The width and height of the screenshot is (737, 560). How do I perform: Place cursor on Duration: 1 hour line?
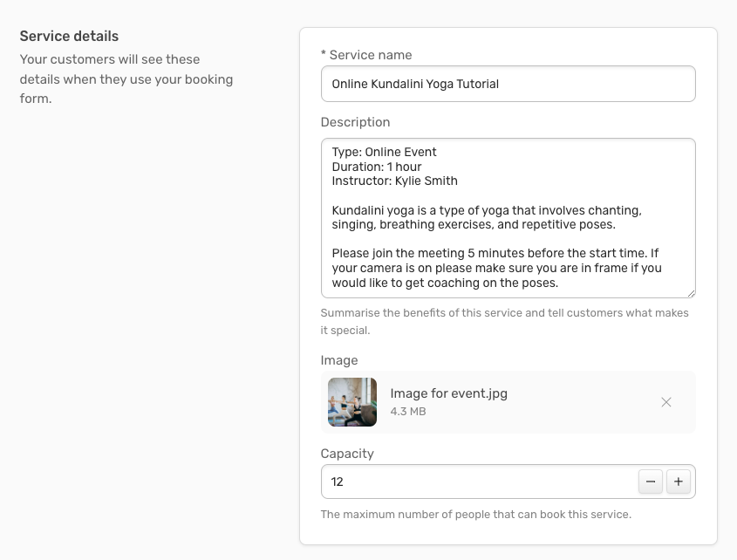tap(377, 167)
